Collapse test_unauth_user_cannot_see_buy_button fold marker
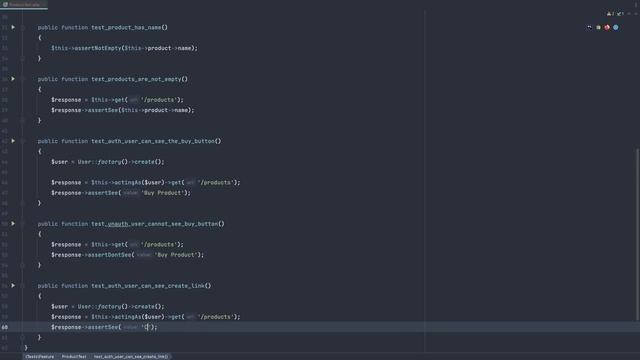 (23, 224)
